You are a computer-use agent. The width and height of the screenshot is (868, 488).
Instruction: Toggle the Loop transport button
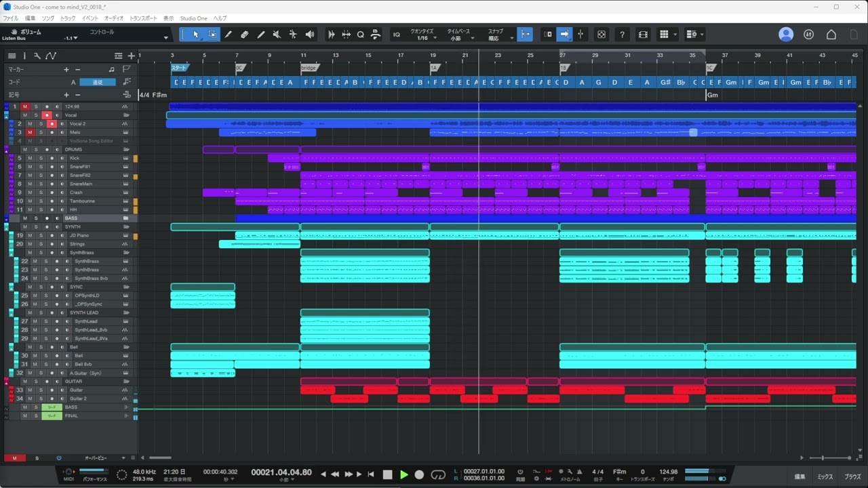click(x=438, y=474)
